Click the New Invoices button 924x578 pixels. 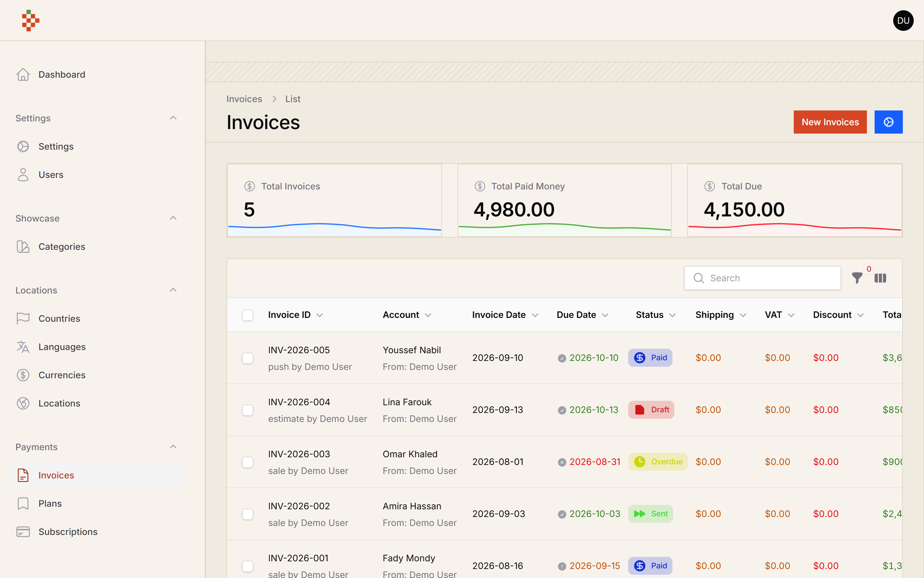830,122
